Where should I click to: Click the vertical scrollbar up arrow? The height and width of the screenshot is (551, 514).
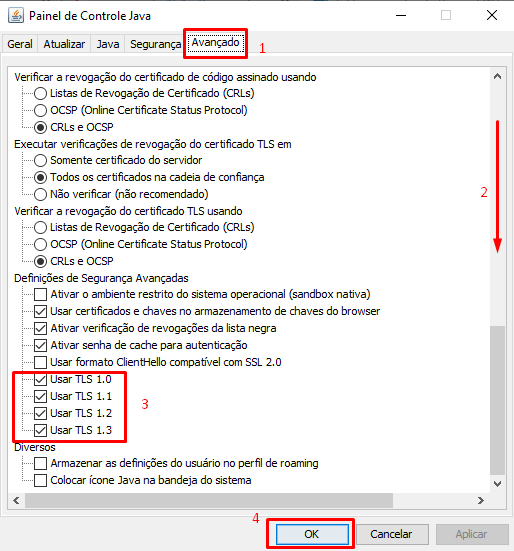point(497,76)
